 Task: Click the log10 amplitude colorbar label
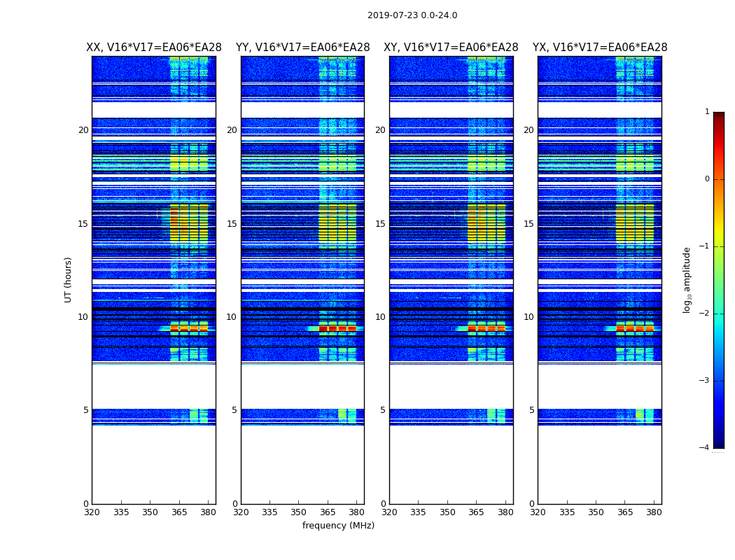687,280
